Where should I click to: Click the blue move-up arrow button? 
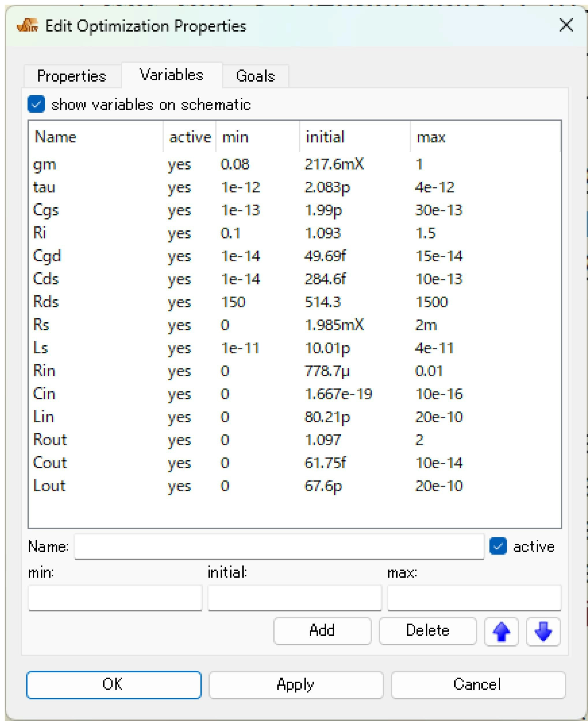point(501,632)
